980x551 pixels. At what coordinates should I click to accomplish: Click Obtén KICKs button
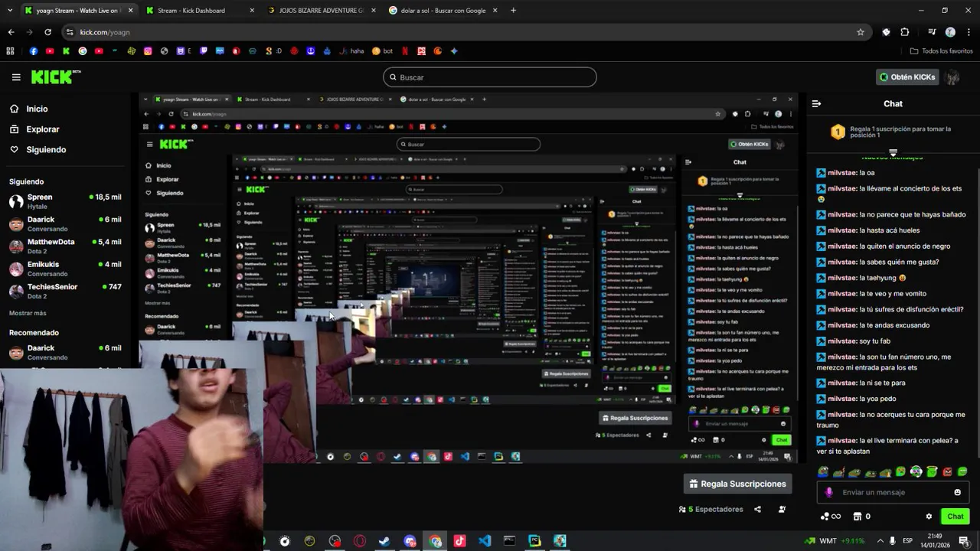(x=907, y=77)
